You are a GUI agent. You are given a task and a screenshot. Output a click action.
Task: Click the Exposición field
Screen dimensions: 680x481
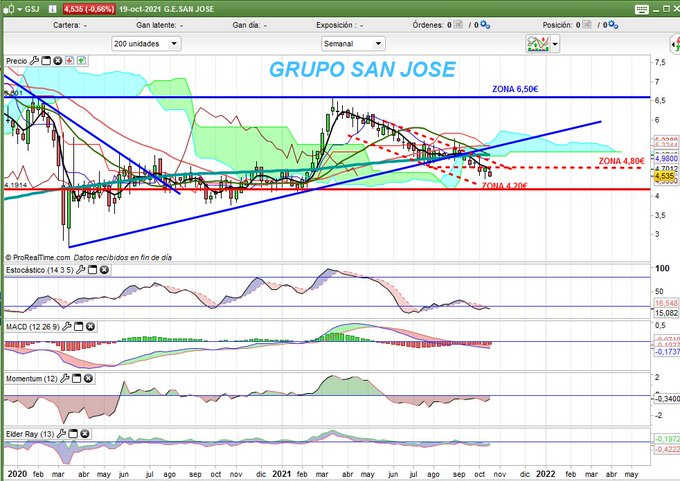[x=340, y=25]
